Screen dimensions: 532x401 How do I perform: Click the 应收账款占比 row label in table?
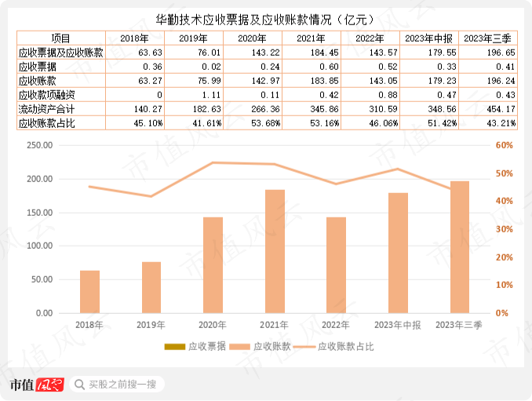coord(47,123)
